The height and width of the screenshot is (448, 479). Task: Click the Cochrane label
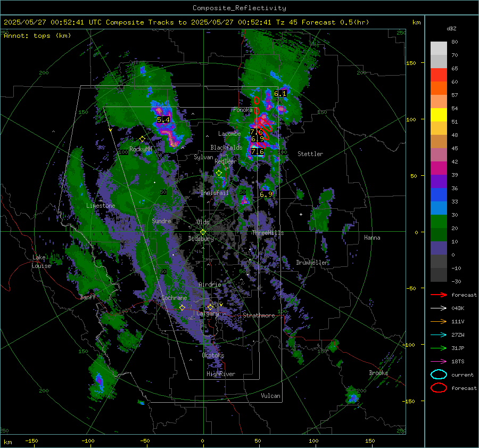174,298
